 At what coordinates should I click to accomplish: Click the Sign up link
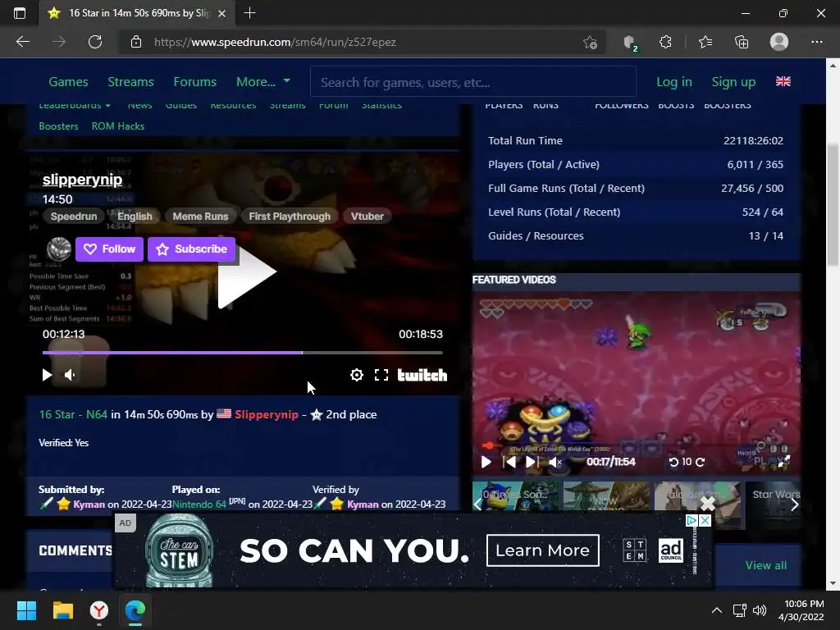pyautogui.click(x=733, y=82)
